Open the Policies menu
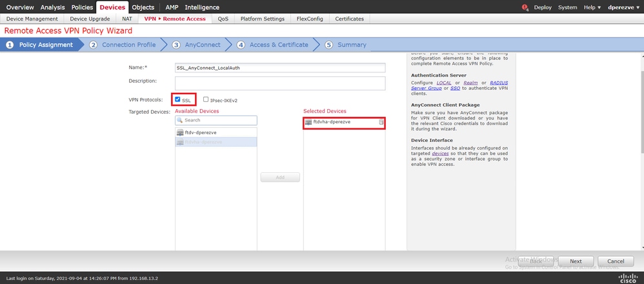This screenshot has width=644, height=284. [x=82, y=7]
